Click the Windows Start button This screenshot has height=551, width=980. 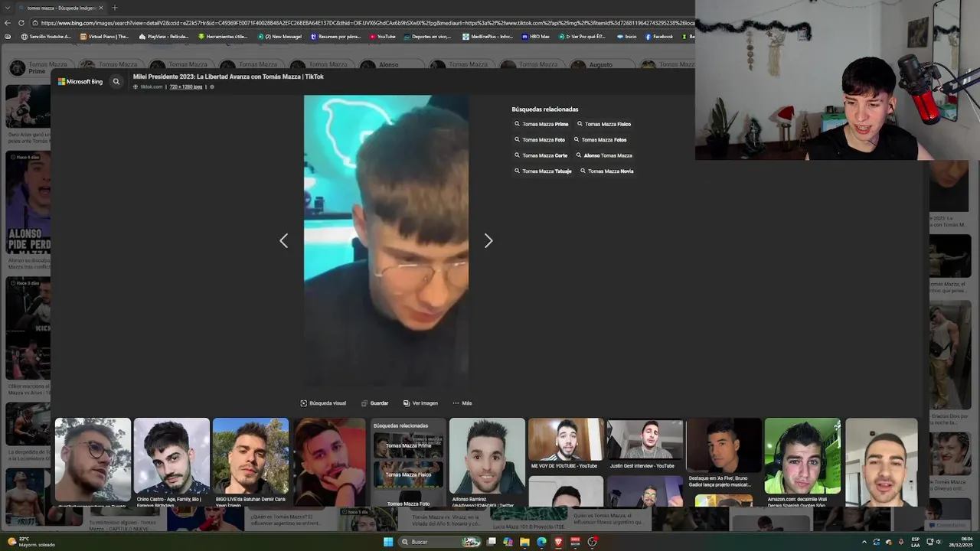point(388,542)
